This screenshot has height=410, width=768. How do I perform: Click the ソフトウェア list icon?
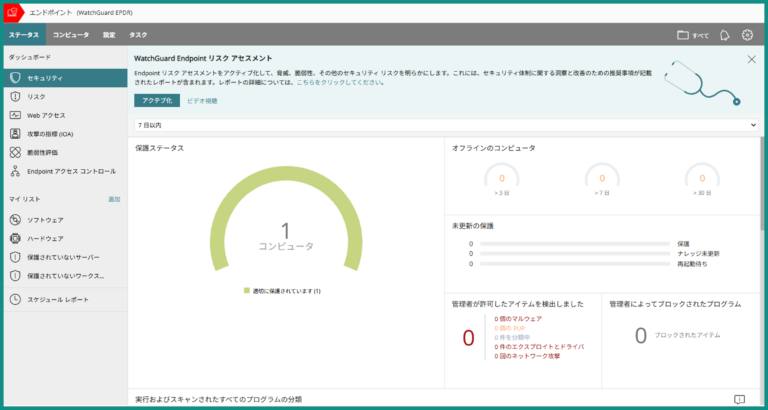15,219
